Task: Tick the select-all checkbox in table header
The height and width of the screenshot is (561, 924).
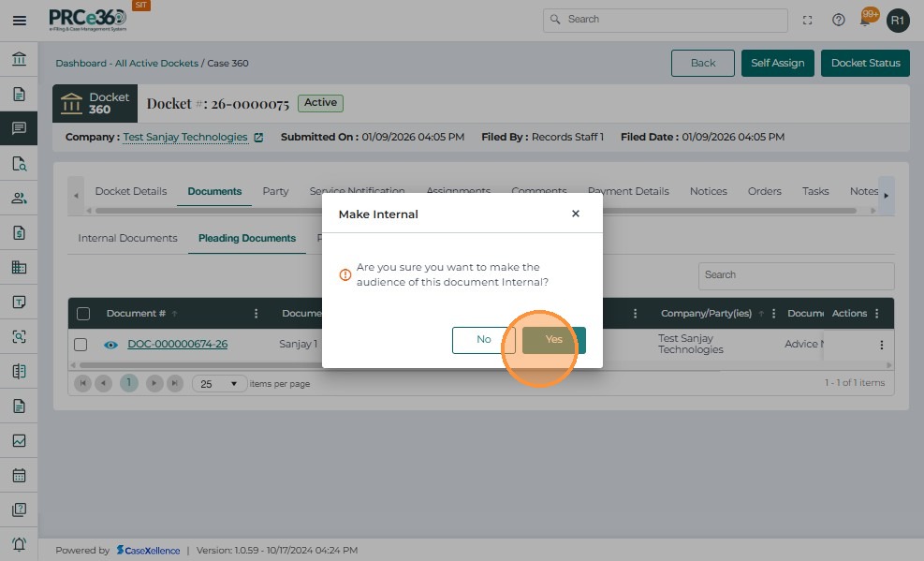Action: pos(83,314)
